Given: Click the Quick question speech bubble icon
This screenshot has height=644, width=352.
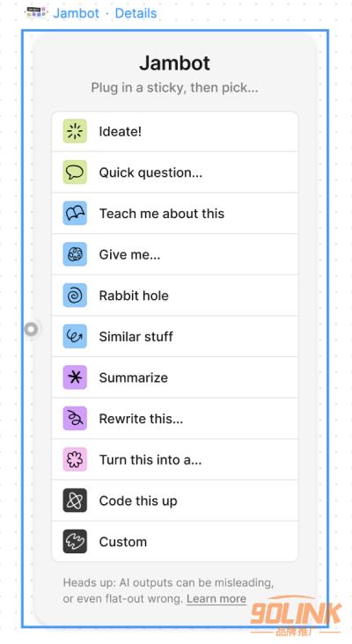Looking at the screenshot, I should coord(75,172).
